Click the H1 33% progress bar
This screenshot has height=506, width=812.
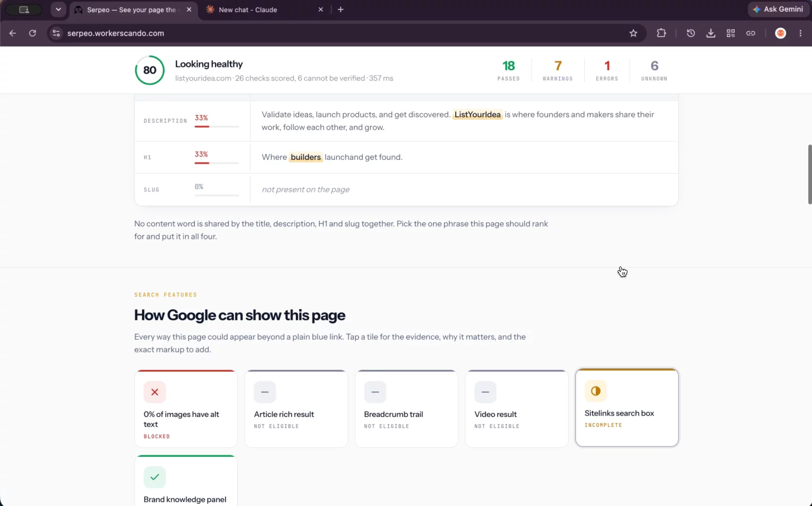pos(217,163)
